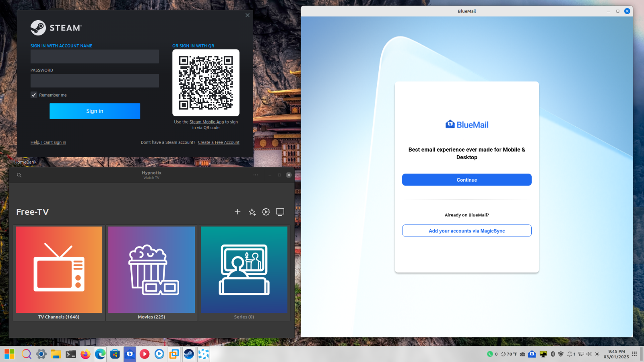Screen dimensions: 644x362
Task: Click radio tray icon
Action: pyautogui.click(x=522, y=354)
